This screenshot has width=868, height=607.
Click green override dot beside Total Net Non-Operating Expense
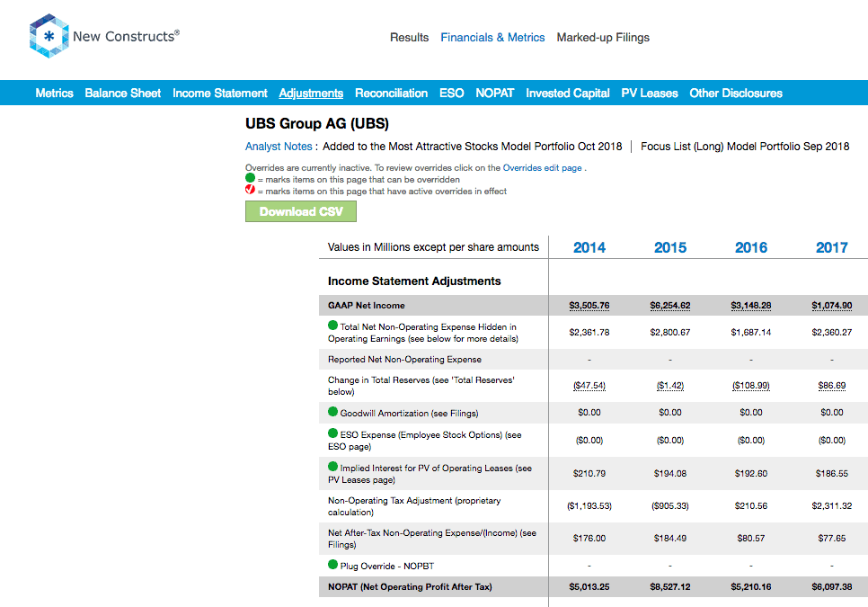332,326
